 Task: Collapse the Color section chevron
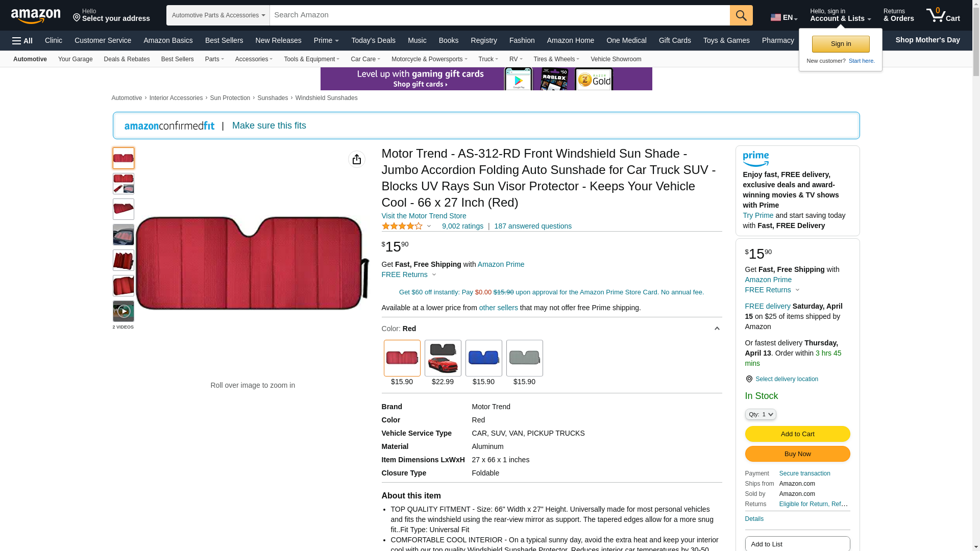click(x=717, y=329)
